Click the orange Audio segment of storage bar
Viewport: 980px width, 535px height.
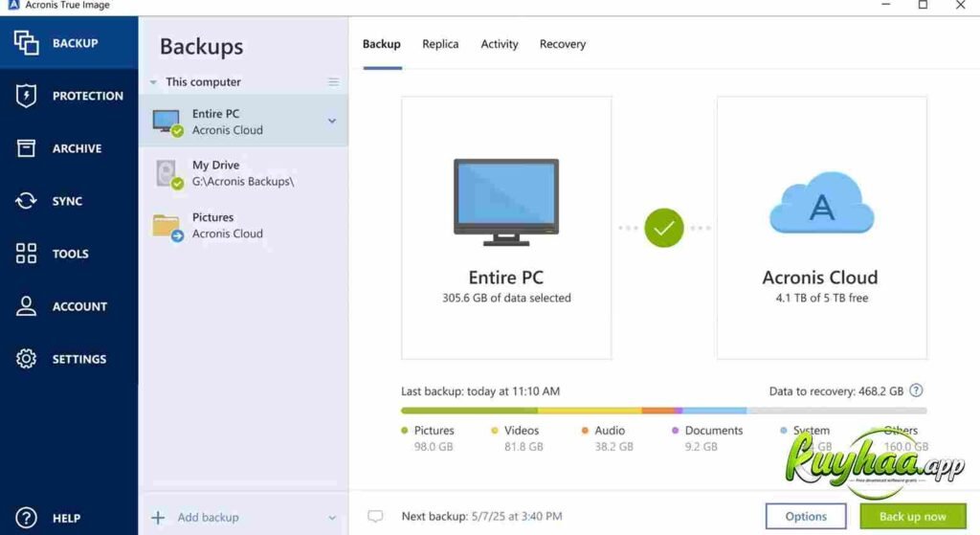(657, 411)
